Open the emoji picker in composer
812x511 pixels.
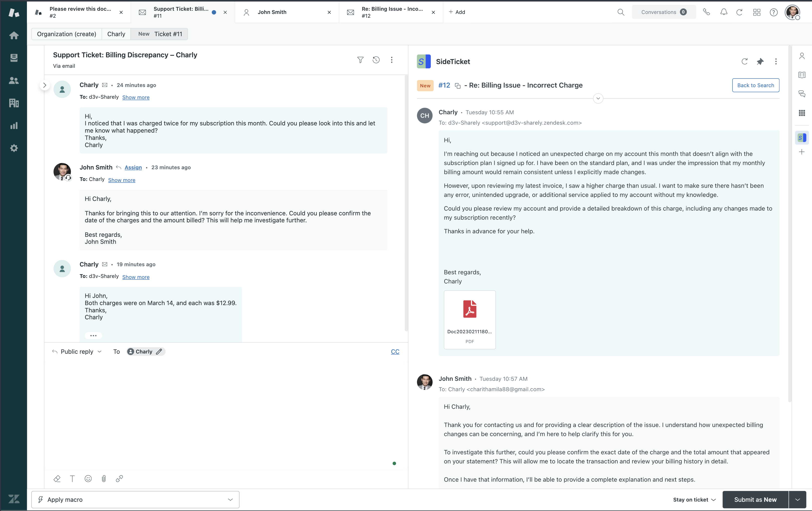[88, 478]
